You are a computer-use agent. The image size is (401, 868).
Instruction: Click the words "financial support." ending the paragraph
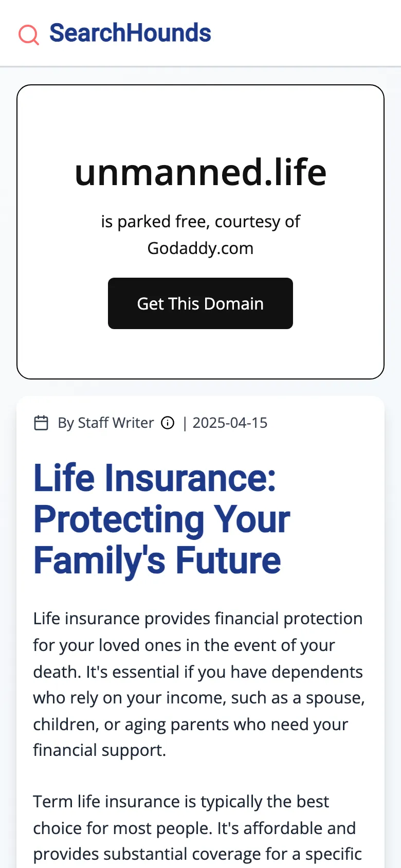tap(100, 750)
